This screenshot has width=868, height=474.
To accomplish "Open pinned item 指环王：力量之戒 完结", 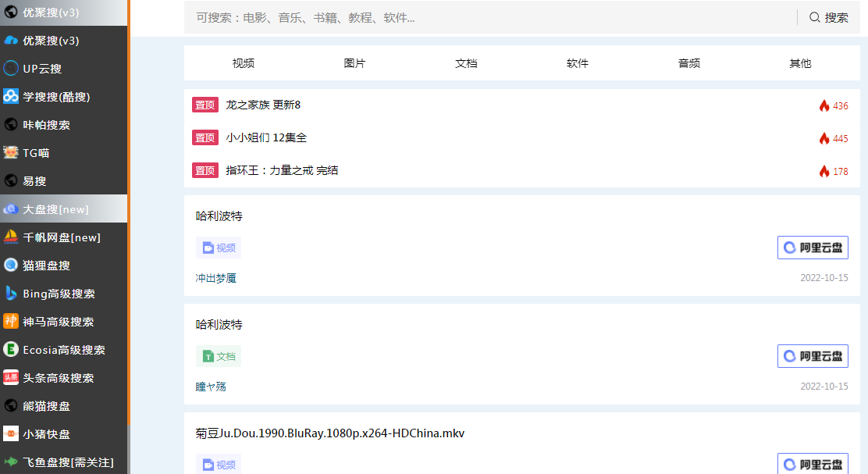I will (x=282, y=170).
